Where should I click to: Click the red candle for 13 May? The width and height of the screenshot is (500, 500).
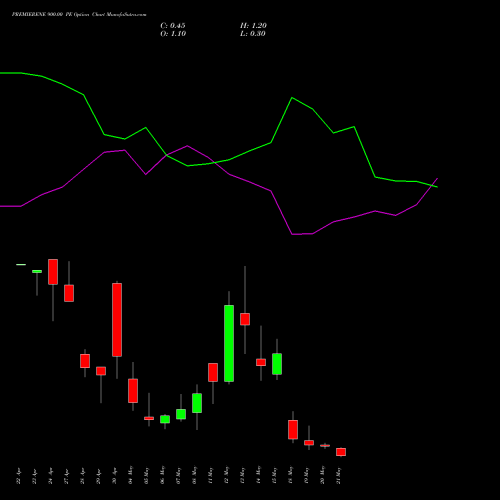(x=245, y=319)
